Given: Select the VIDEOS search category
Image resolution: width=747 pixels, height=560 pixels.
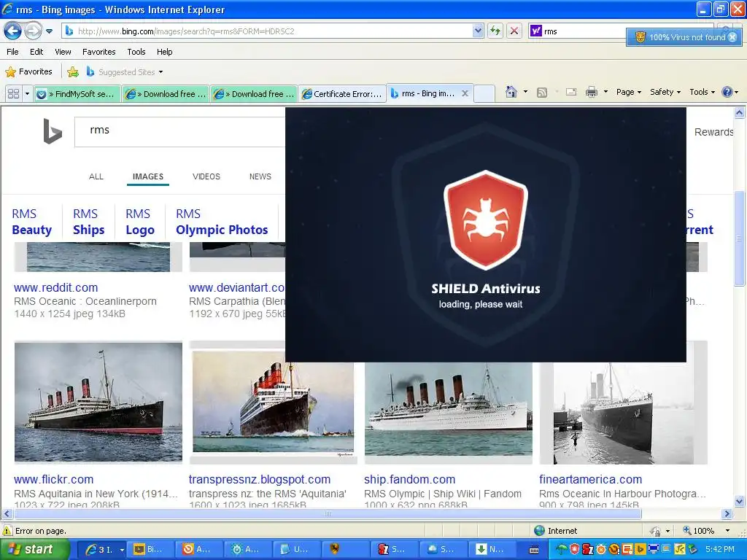Looking at the screenshot, I should click(x=206, y=176).
